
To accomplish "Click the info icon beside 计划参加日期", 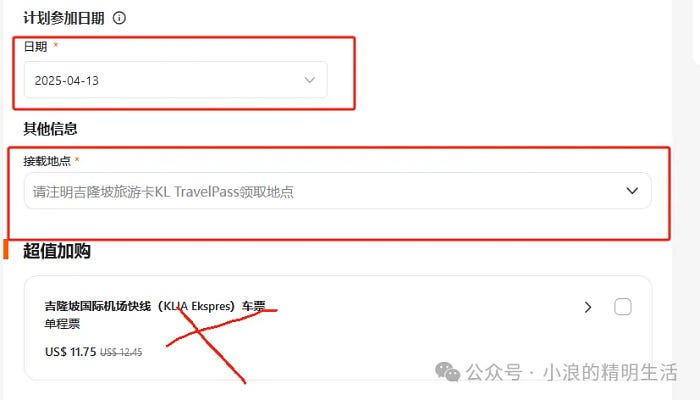I will (x=119, y=18).
